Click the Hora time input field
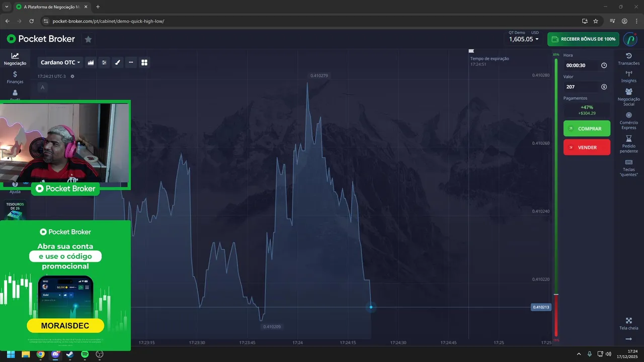The image size is (644, 362). click(x=582, y=65)
